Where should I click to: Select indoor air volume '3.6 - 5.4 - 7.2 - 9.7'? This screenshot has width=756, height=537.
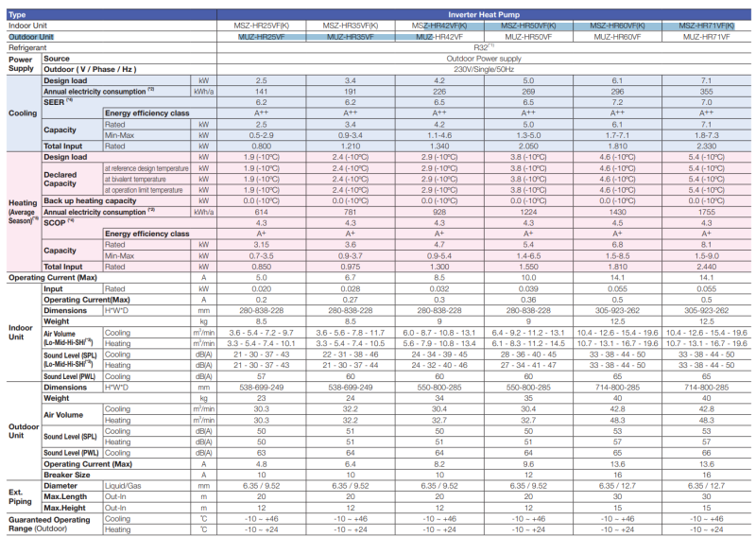pos(262,333)
